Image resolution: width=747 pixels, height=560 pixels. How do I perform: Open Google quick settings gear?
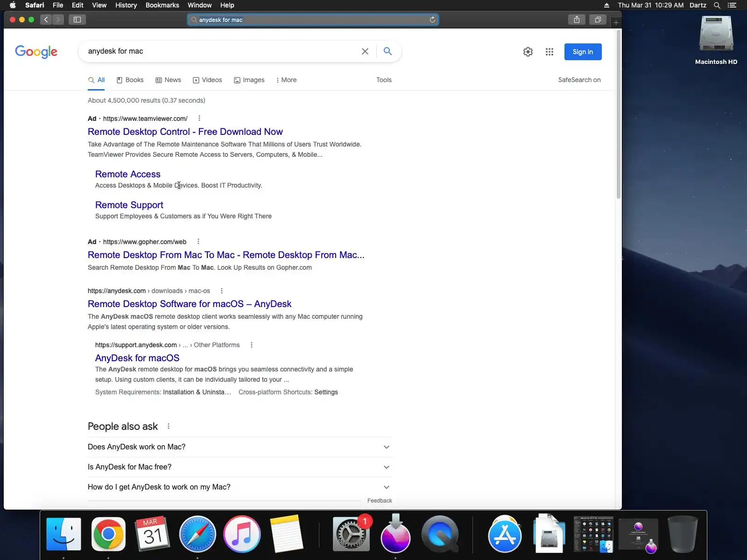pyautogui.click(x=528, y=52)
